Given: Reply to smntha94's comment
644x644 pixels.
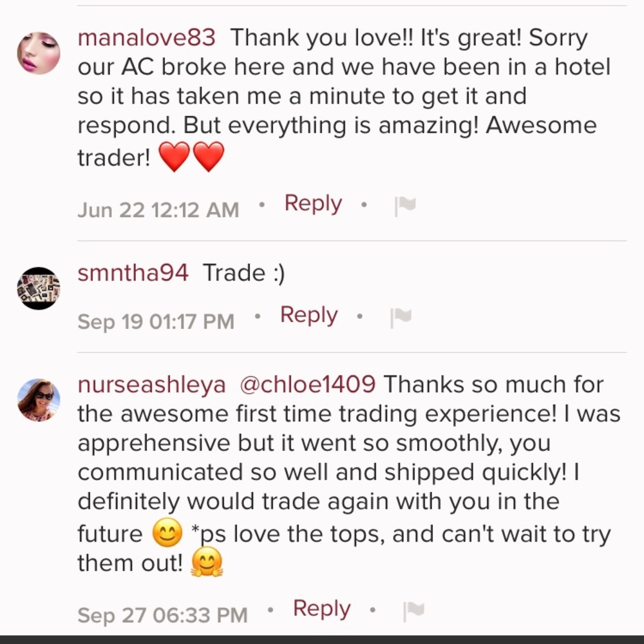Looking at the screenshot, I should tap(308, 315).
